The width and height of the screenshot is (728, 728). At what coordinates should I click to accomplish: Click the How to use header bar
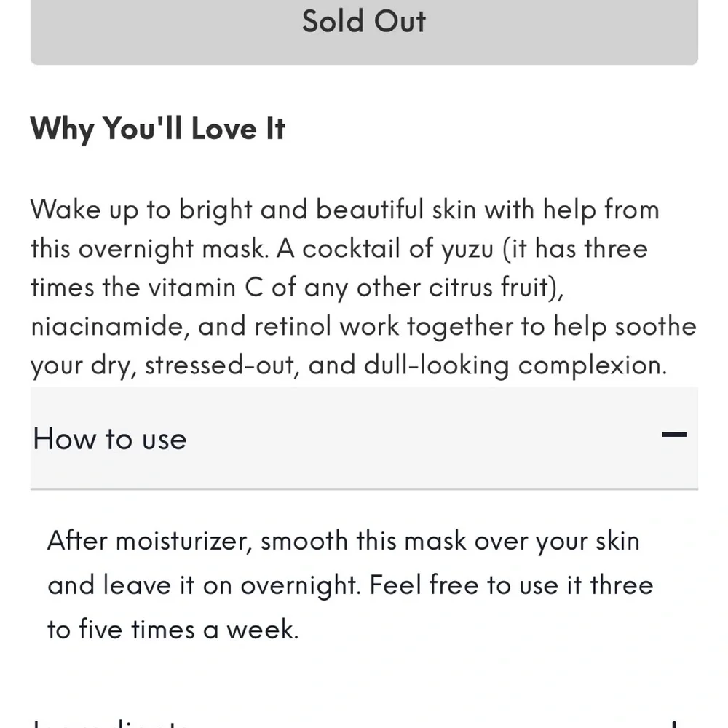pos(364,438)
